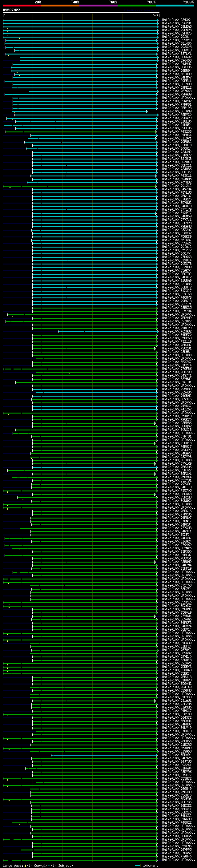
Task: Select hit UniRef100_Q012L2
Action: (x=176, y=186)
